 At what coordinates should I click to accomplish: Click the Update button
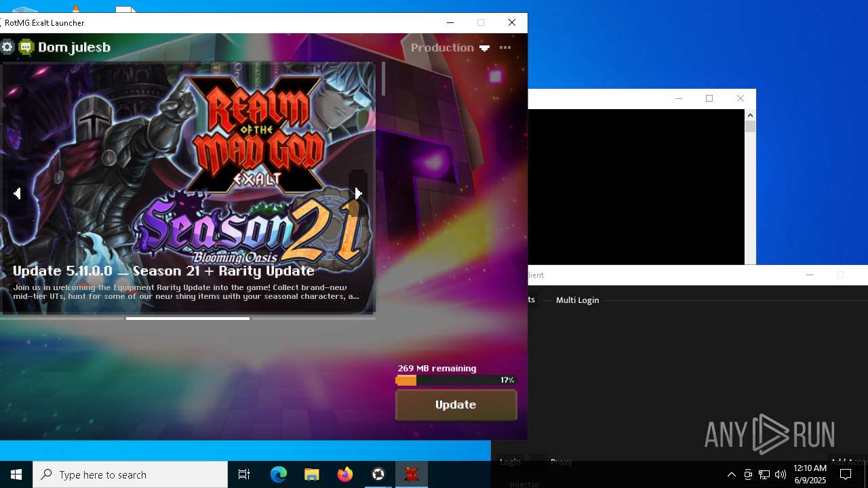coord(456,405)
